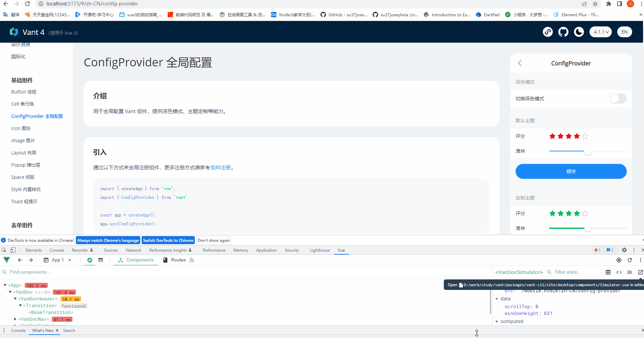Switch to the Network DevTools tab

tap(133, 250)
